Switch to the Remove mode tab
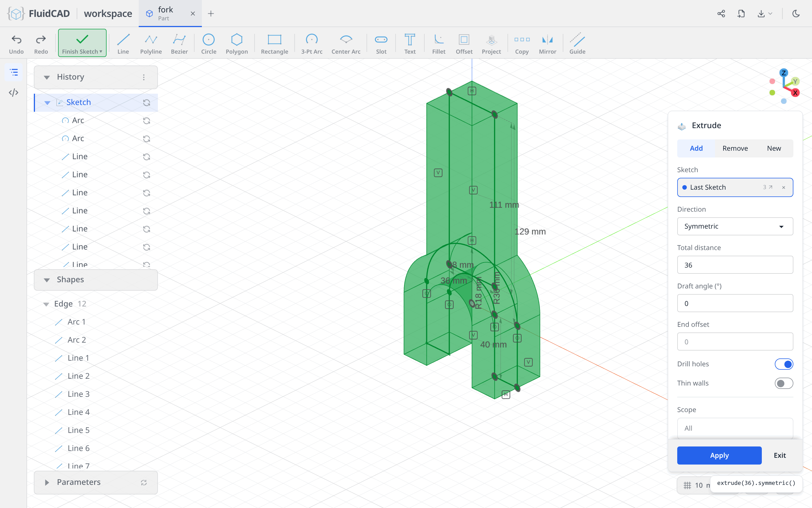The width and height of the screenshot is (812, 508). click(x=735, y=148)
